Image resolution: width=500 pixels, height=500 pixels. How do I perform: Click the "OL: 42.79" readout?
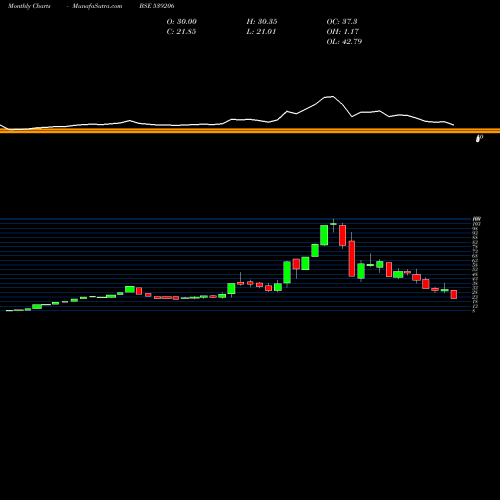[x=344, y=42]
